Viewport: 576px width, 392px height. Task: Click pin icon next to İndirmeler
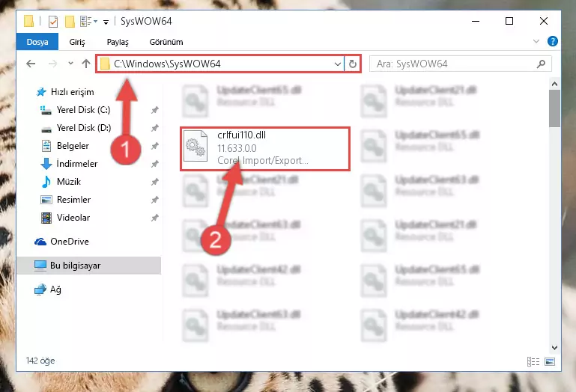tap(154, 164)
